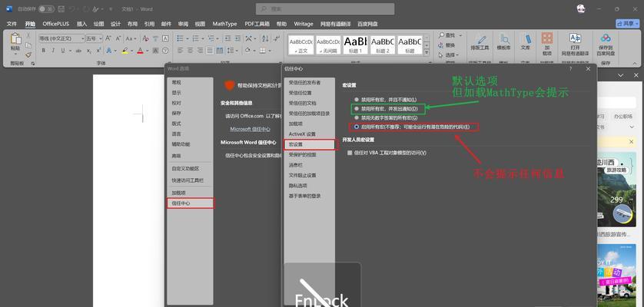
Task: Switch to the 插入 Insert tab
Action: point(81,24)
